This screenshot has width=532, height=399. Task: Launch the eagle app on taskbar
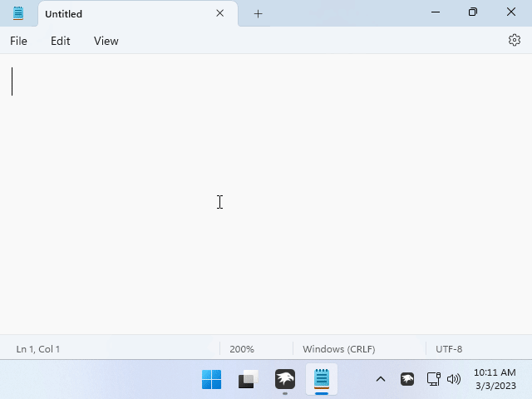pos(285,380)
